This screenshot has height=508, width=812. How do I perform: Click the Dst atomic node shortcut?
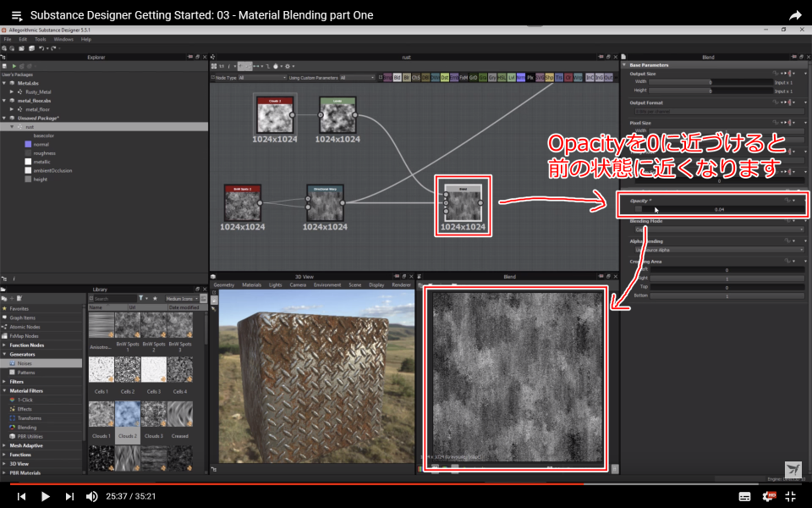(444, 78)
